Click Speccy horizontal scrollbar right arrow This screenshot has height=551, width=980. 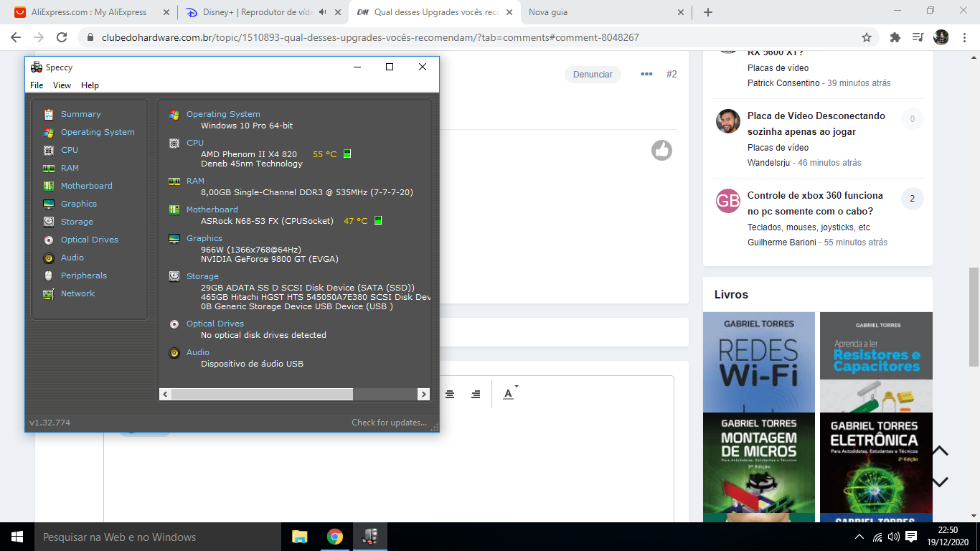(x=423, y=394)
